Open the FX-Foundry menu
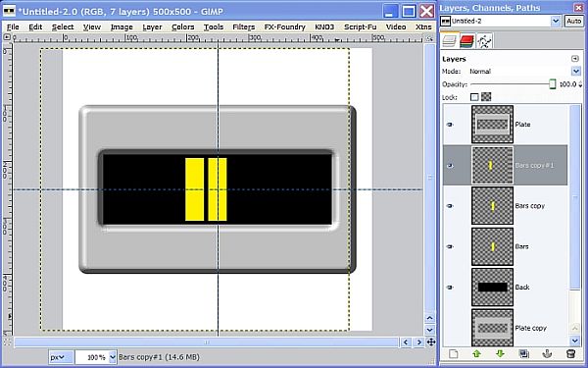 pos(284,27)
